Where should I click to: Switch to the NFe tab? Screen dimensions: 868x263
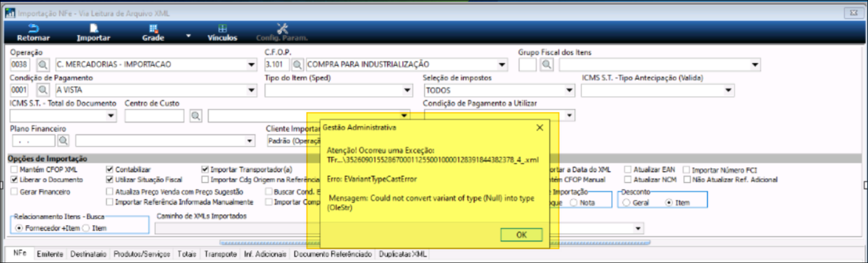click(x=20, y=253)
